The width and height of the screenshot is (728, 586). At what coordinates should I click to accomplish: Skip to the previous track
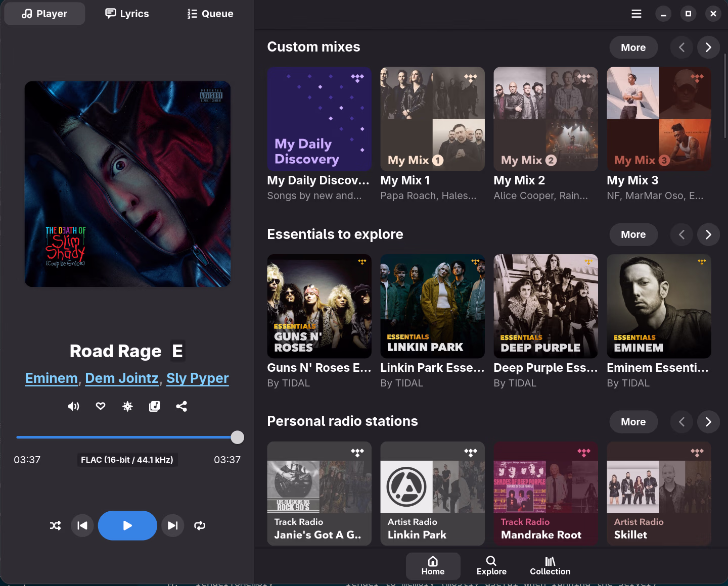(82, 525)
